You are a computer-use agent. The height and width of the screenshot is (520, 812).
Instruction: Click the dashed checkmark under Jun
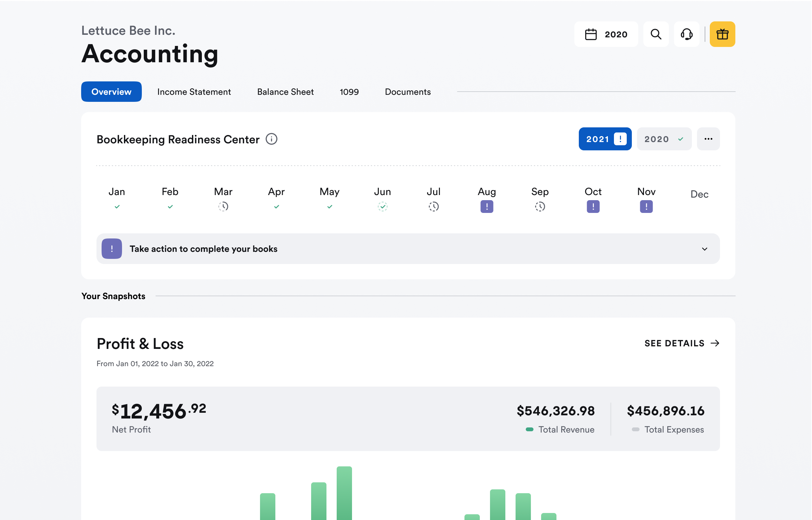pos(382,206)
